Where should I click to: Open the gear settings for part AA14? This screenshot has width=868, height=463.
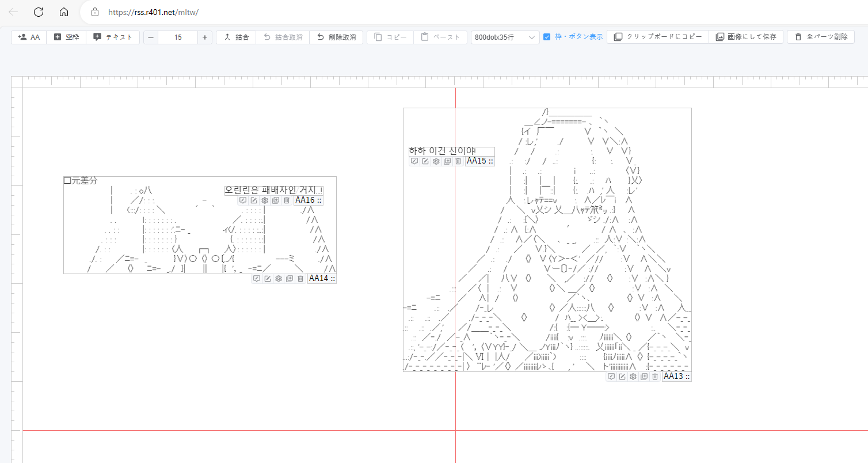(x=279, y=279)
